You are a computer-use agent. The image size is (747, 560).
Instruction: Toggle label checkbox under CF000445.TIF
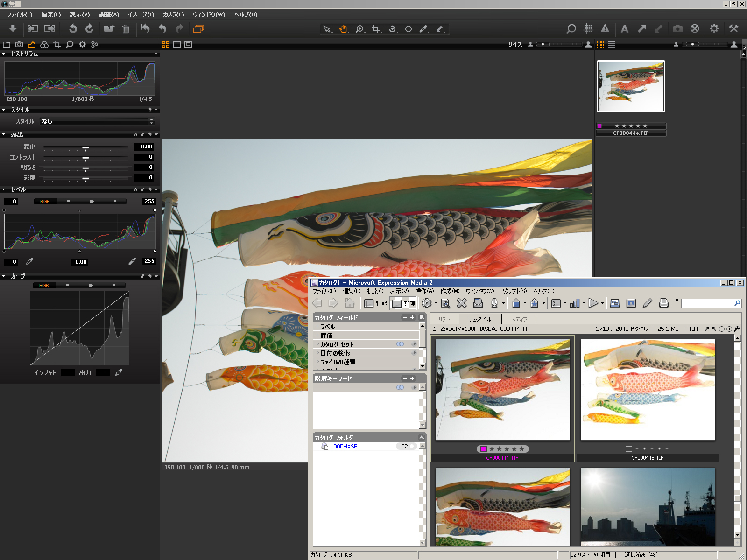[x=628, y=449]
